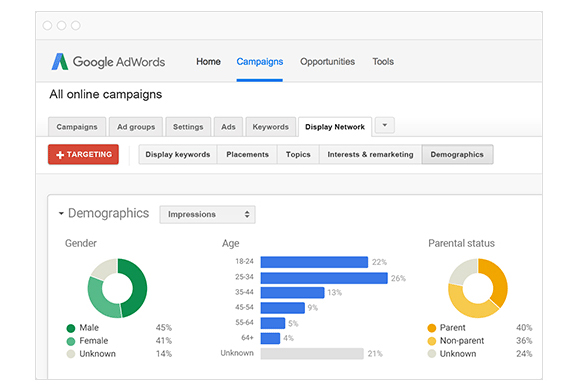This screenshot has height=388, width=579.
Task: Go to the Opportunities navigation item
Action: (327, 62)
